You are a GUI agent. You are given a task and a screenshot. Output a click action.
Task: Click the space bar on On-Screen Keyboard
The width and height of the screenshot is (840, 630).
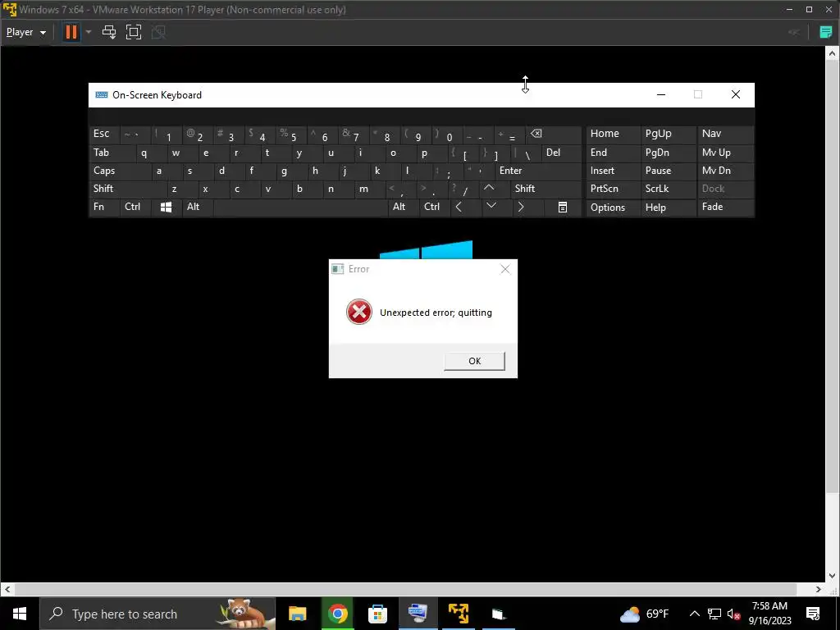300,207
